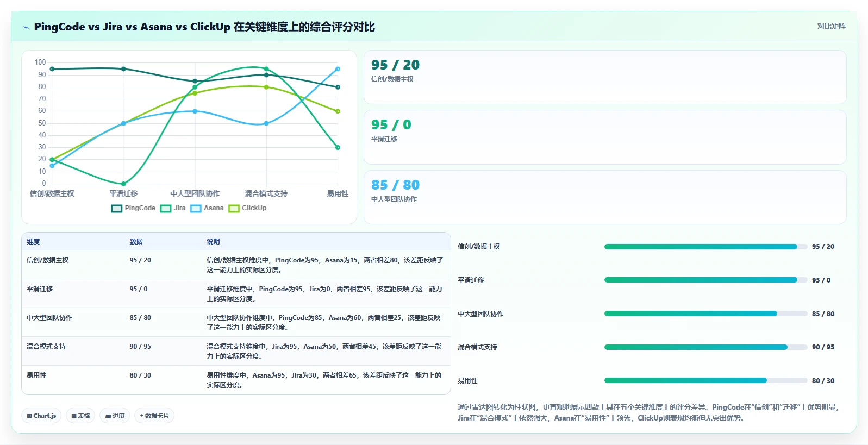Click 平滑迁移 cell in the table

tap(40, 289)
